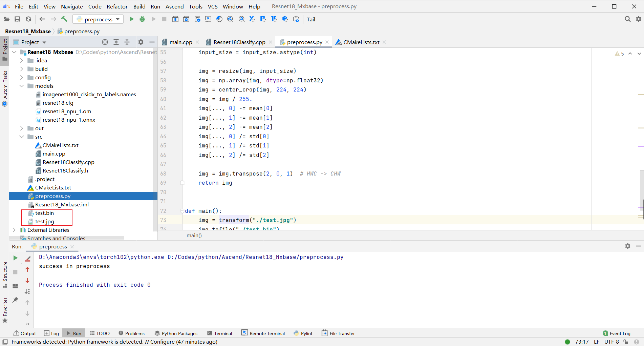Open the Refactor menu
Image resolution: width=644 pixels, height=346 pixels.
point(117,6)
